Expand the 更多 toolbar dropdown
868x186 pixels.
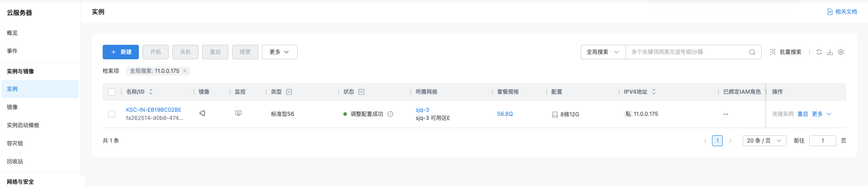[x=280, y=52]
